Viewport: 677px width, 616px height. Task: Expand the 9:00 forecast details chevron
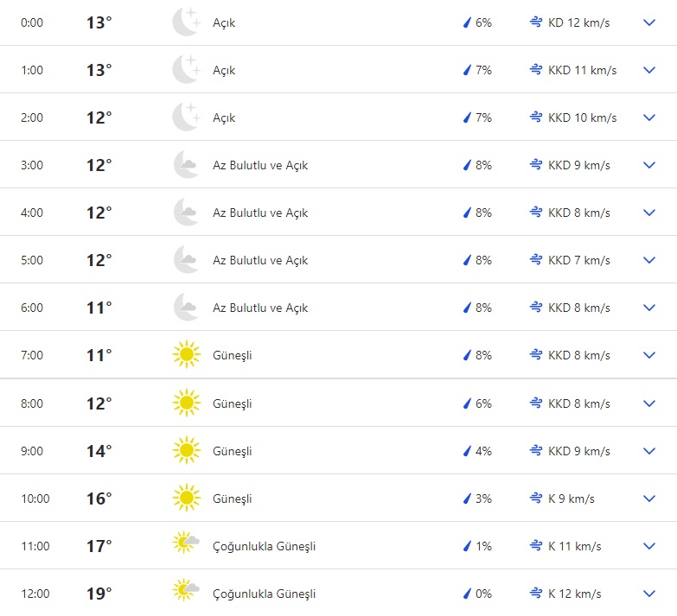649,451
